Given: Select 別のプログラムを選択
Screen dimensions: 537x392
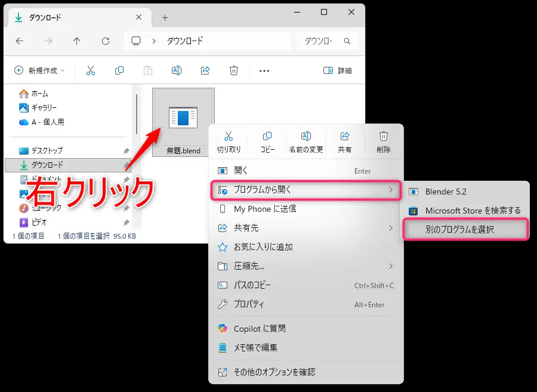Looking at the screenshot, I should 466,229.
